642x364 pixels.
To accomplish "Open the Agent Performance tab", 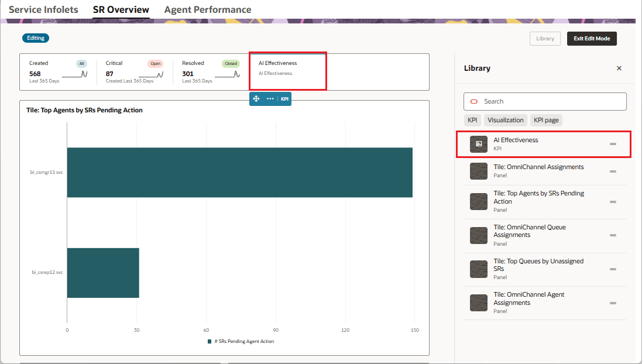I will [208, 9].
